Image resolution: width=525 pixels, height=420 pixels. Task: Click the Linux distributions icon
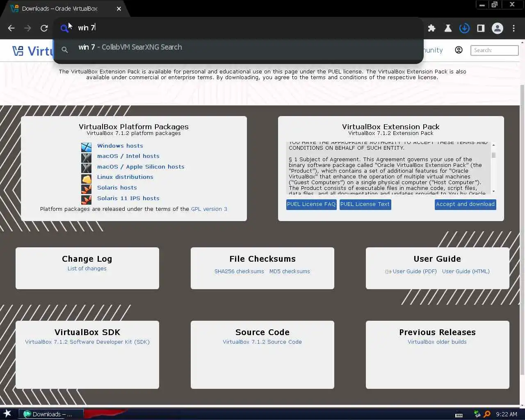coord(86,179)
